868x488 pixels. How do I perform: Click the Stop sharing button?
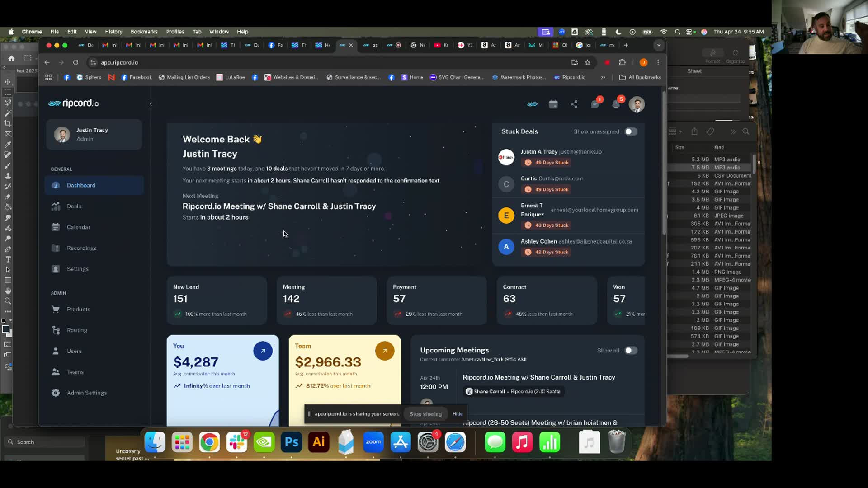click(425, 414)
